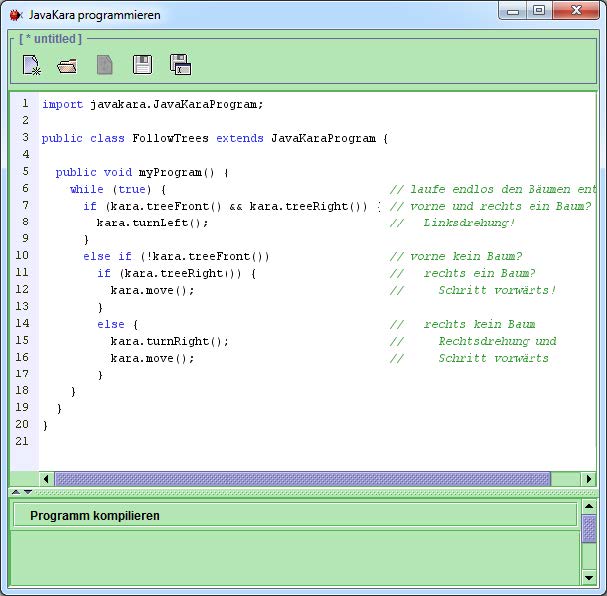This screenshot has width=607, height=596.
Task: Place cursor on kara.turnLeft() line
Action: (x=152, y=223)
